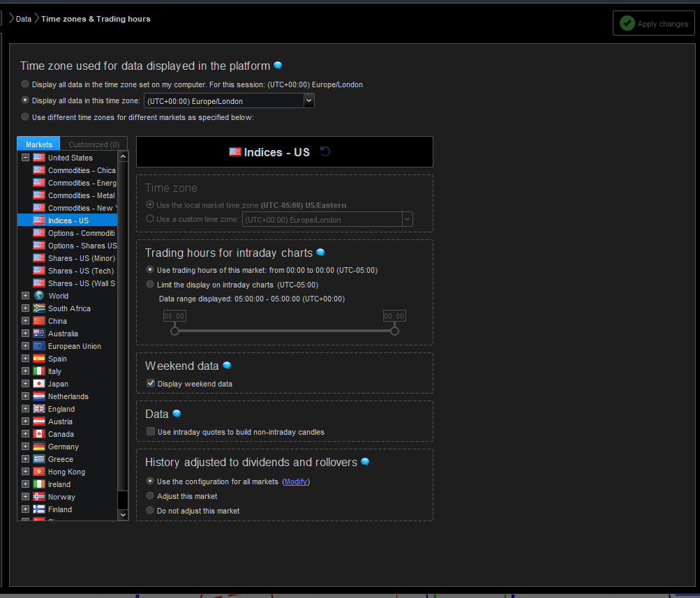Collapse the United States tree node
The height and width of the screenshot is (598, 700).
[x=25, y=158]
